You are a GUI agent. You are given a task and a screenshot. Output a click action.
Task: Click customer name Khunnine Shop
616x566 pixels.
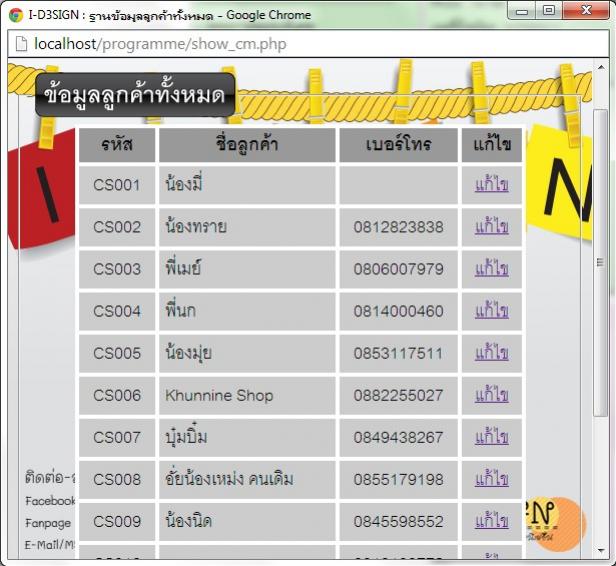click(x=219, y=395)
